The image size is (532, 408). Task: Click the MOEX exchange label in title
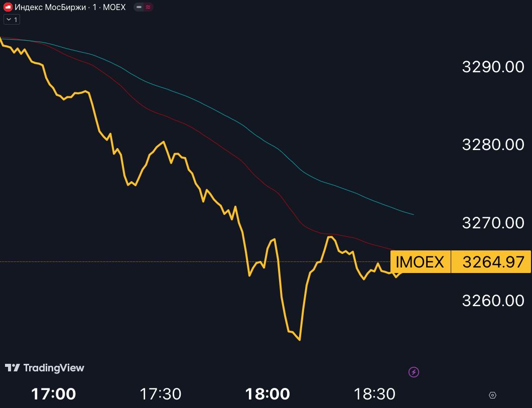114,8
